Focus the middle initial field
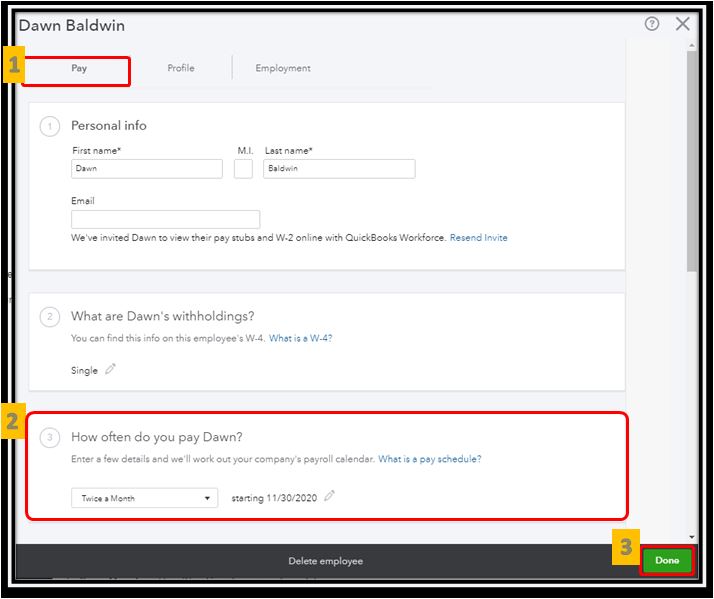This screenshot has width=714, height=599. pyautogui.click(x=243, y=169)
